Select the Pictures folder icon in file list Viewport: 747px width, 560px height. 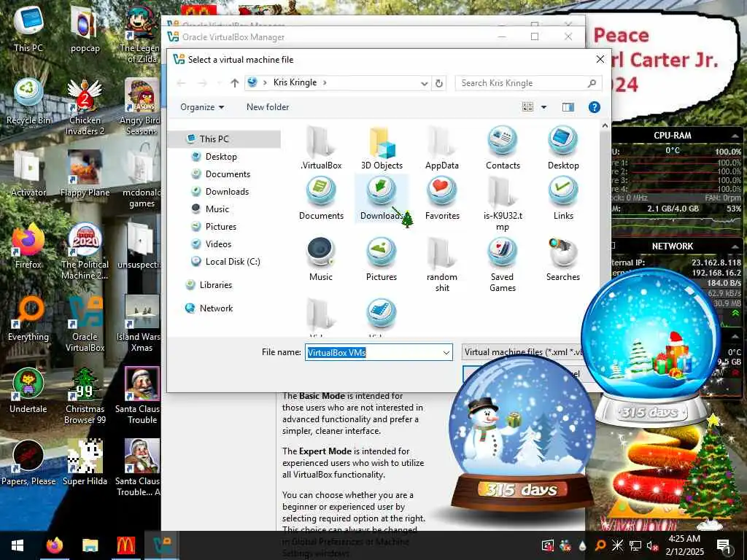(381, 259)
